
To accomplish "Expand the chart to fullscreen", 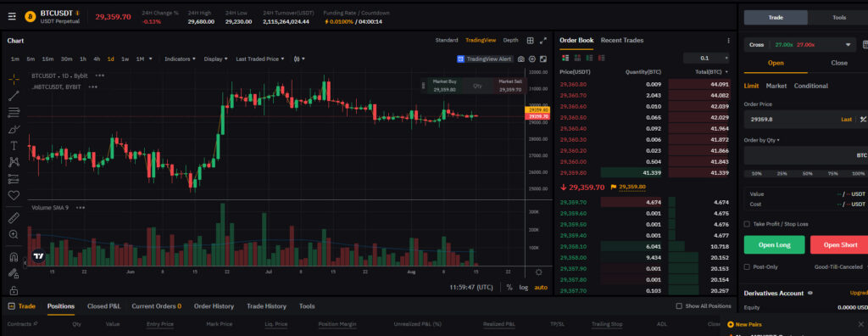I will (x=543, y=41).
